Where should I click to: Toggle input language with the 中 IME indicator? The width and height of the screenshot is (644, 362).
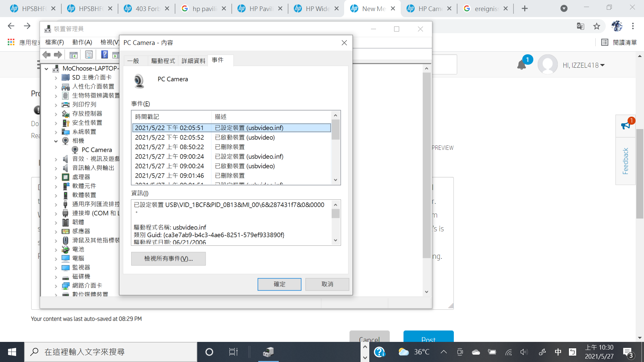point(558,352)
